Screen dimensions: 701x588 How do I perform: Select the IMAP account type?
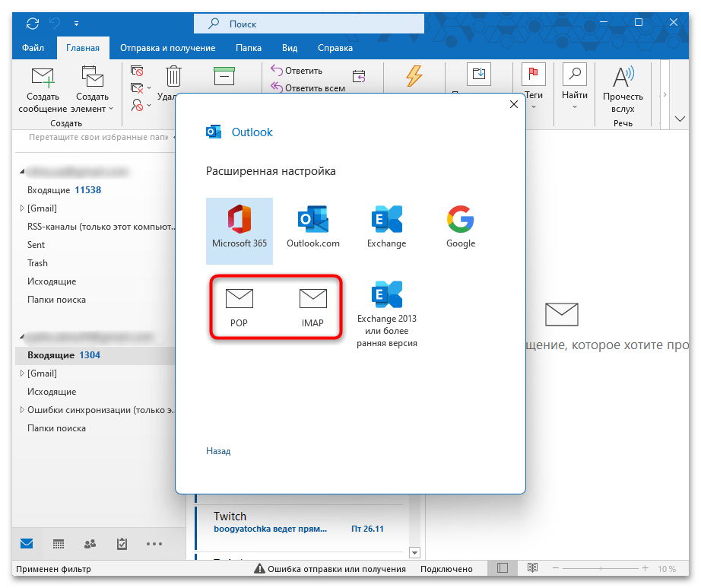click(312, 307)
